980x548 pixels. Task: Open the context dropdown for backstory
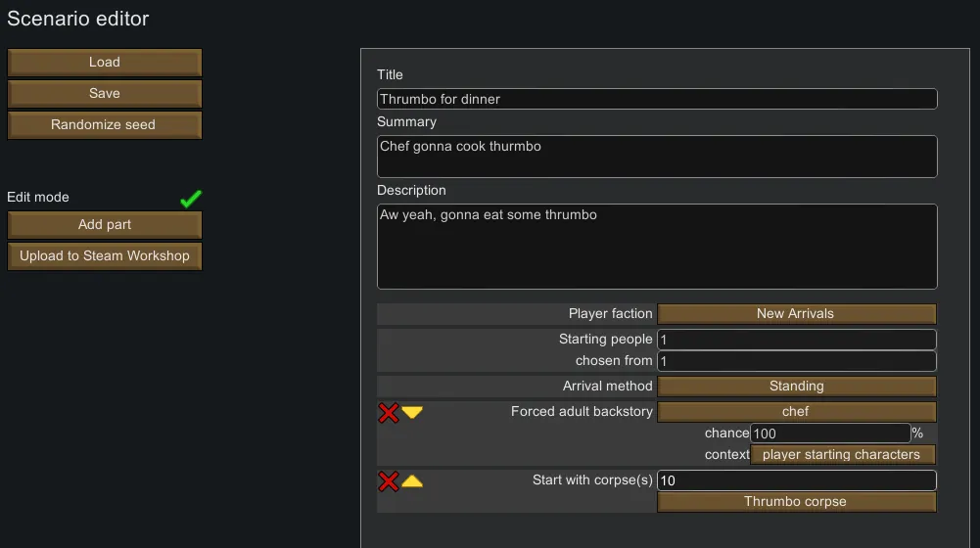point(841,455)
